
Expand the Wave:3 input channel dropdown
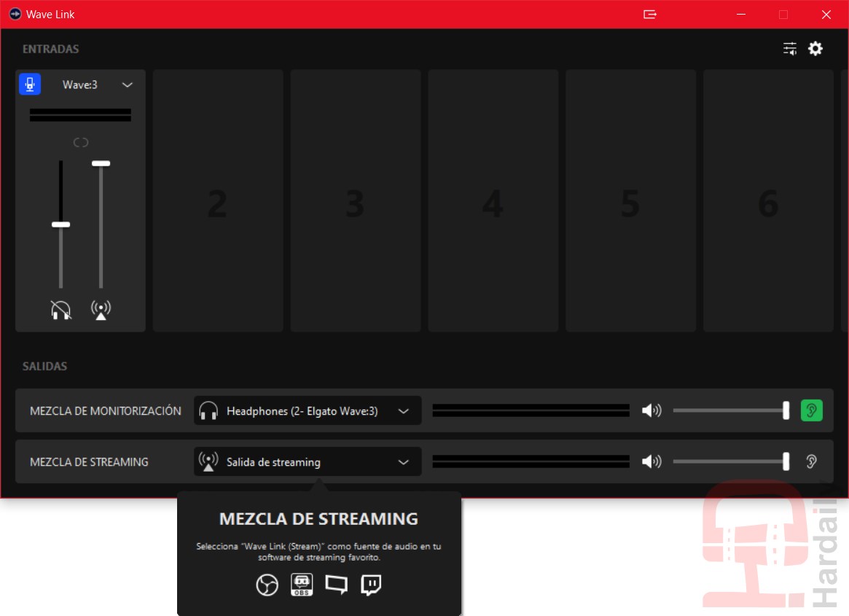coord(128,85)
